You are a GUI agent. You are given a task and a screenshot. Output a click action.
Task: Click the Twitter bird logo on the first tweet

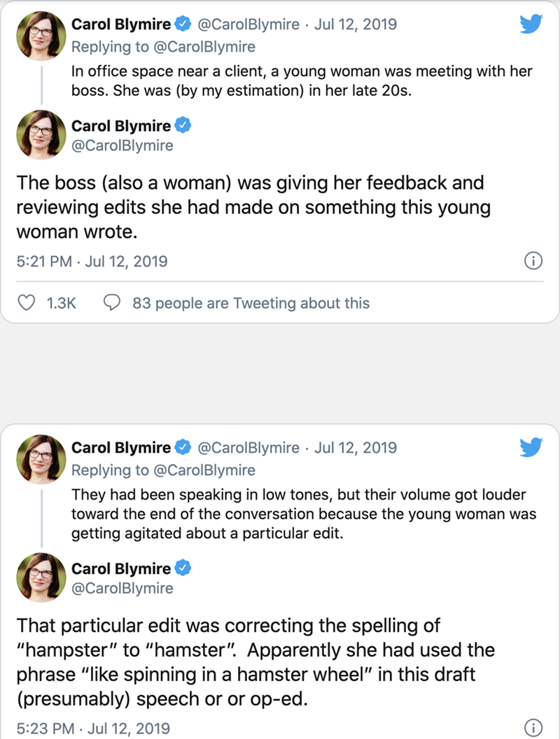click(x=532, y=24)
